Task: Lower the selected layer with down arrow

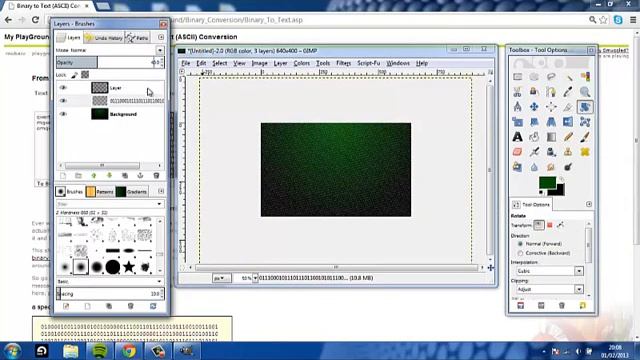Action: point(109,176)
